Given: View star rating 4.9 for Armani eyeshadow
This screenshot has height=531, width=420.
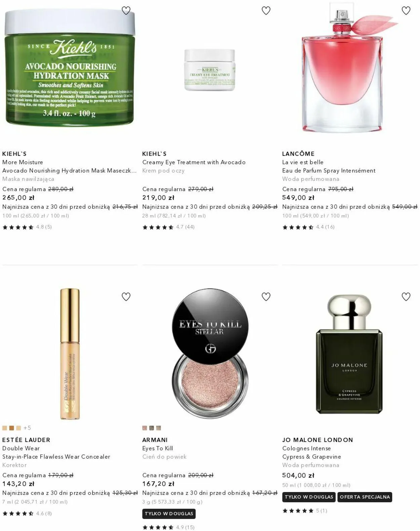Looking at the screenshot, I should click(x=168, y=527).
